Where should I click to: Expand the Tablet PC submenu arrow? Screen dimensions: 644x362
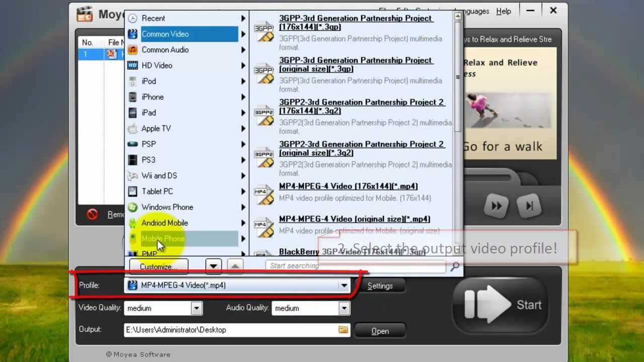pos(243,192)
